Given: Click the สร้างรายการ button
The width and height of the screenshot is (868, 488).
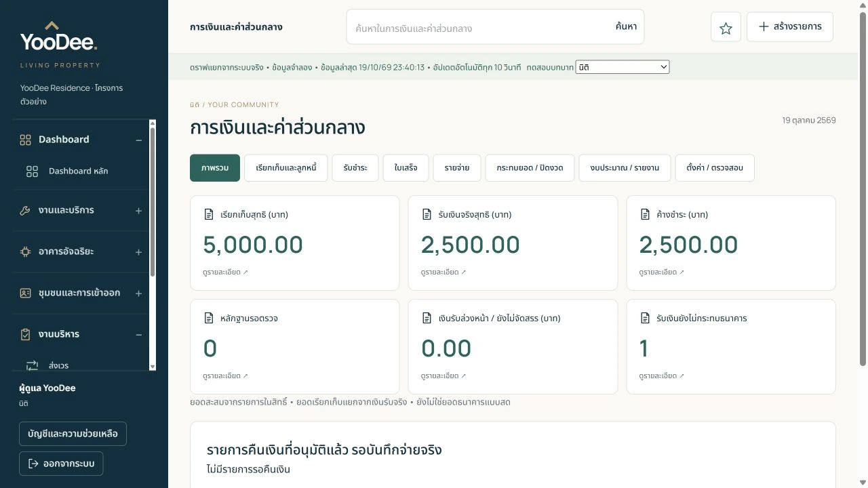Looking at the screenshot, I should point(790,26).
